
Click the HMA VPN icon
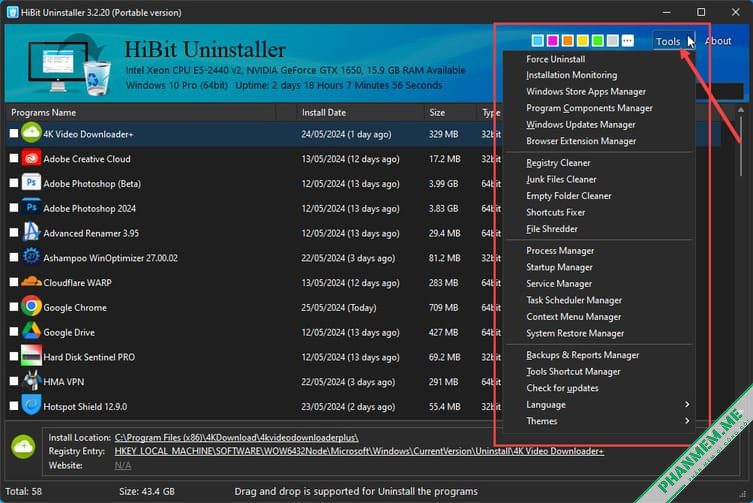click(x=32, y=381)
